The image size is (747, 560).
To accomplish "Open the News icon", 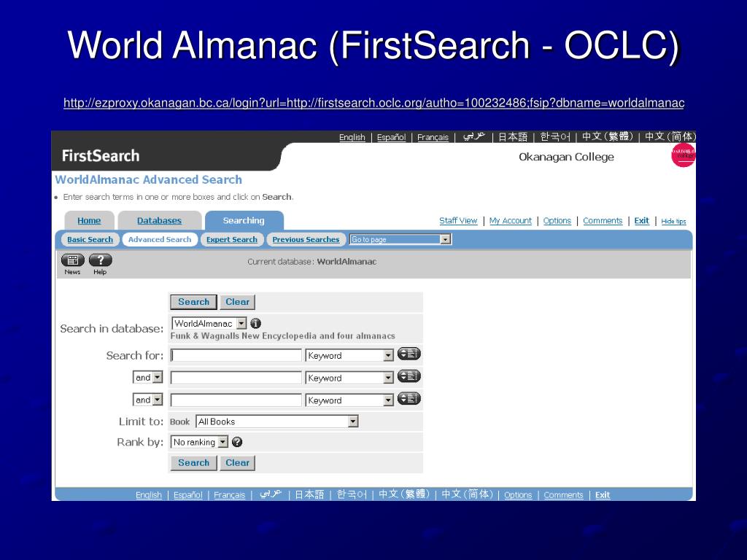I will 72,260.
